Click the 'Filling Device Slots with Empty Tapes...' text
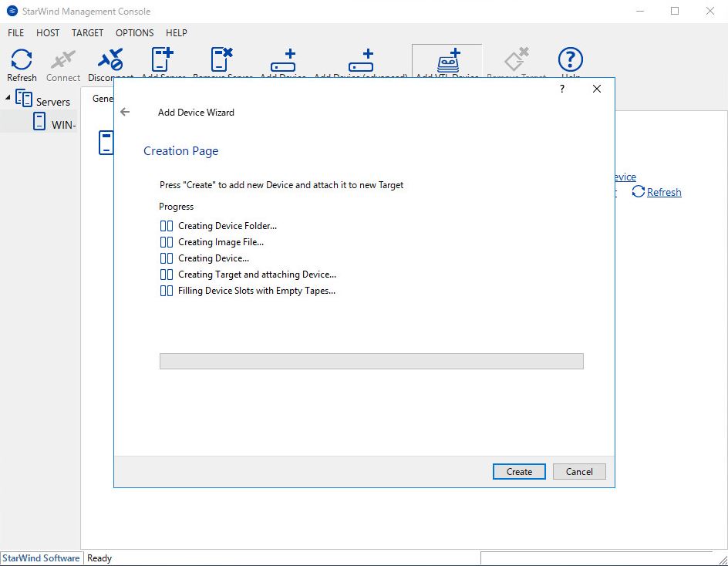Screen dimensions: 728x566 click(x=257, y=291)
